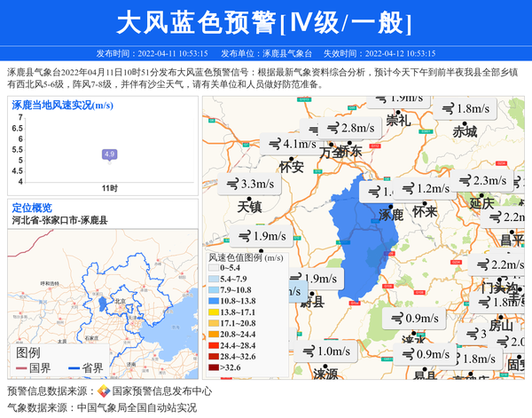
Task: Click the 10.8~13.8 blue legend swatch
Action: [x=214, y=301]
